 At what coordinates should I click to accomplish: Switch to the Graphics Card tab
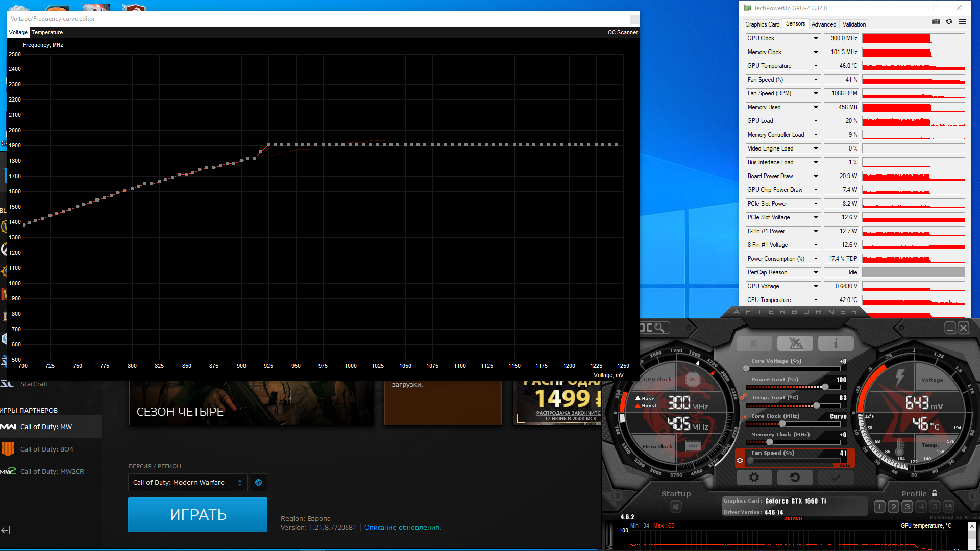(x=762, y=24)
